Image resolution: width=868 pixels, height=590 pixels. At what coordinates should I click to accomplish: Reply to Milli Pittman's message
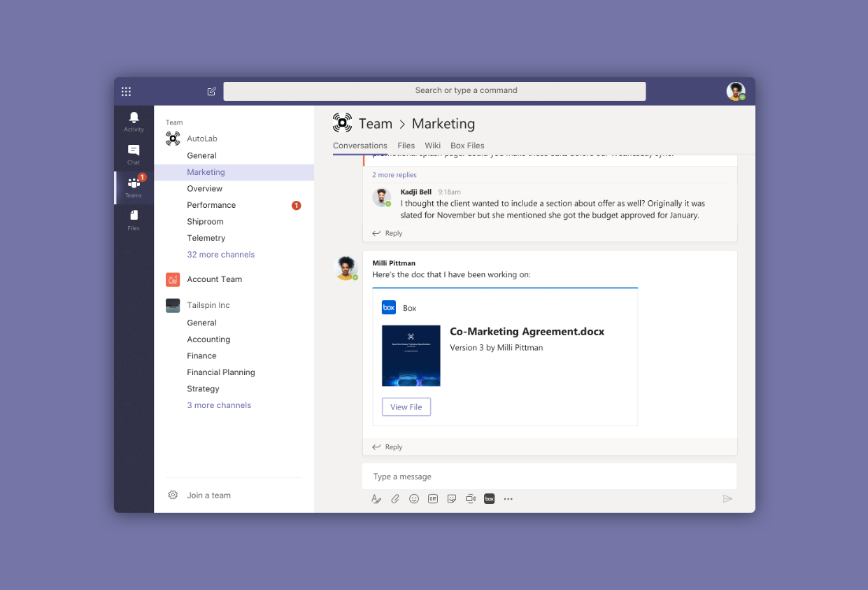[x=393, y=447]
